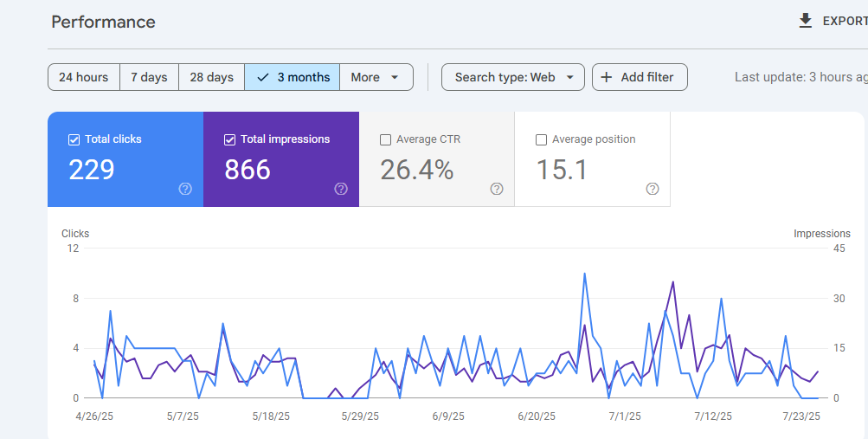The height and width of the screenshot is (439, 868).
Task: Click the Add filter button
Action: click(x=640, y=77)
